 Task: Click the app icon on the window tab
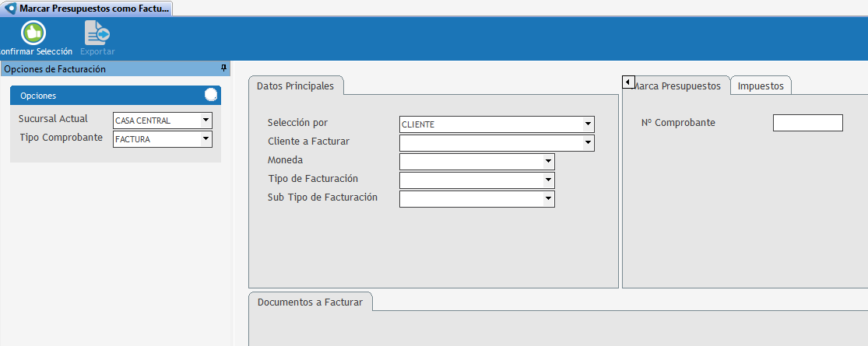coord(10,8)
